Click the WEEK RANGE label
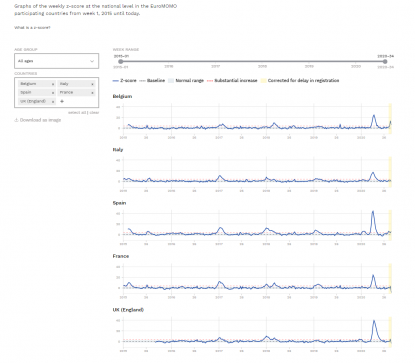This screenshot has height=363, width=415. [x=126, y=50]
